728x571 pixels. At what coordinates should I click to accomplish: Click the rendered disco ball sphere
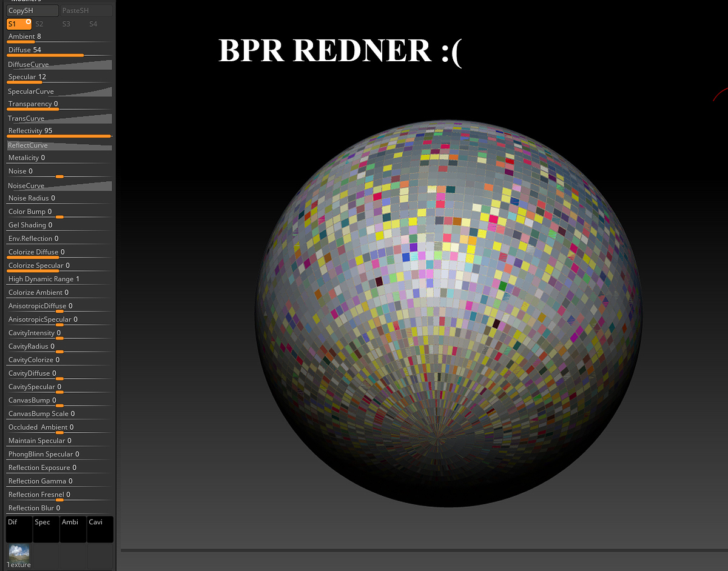[448, 313]
